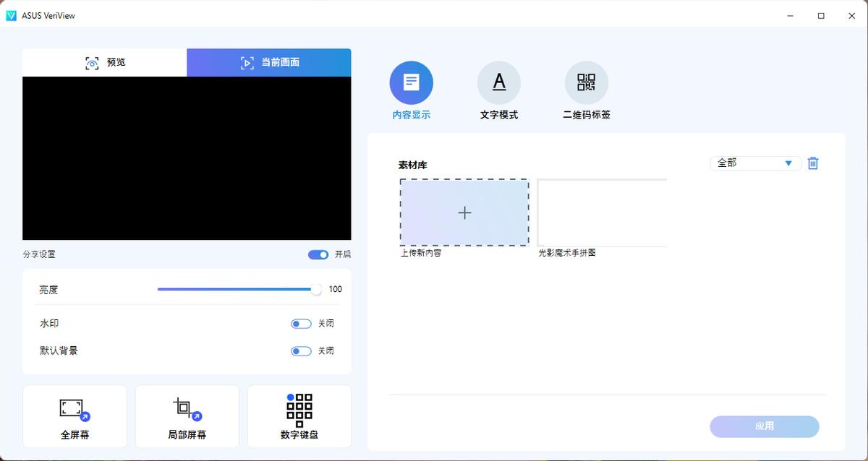Open 二维码标签 QR code label icon
The width and height of the screenshot is (868, 461).
[586, 82]
